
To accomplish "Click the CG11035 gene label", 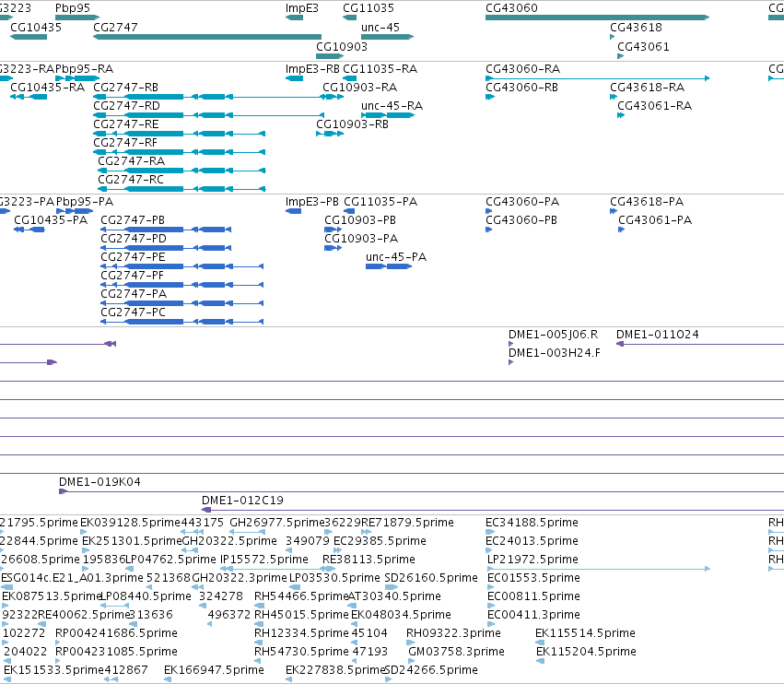I will point(369,8).
